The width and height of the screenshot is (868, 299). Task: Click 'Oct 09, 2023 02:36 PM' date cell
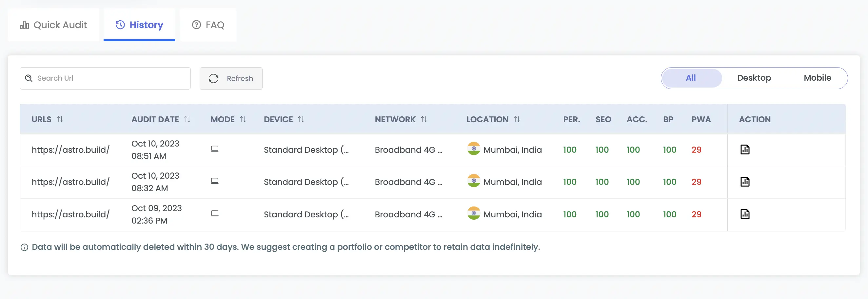156,214
